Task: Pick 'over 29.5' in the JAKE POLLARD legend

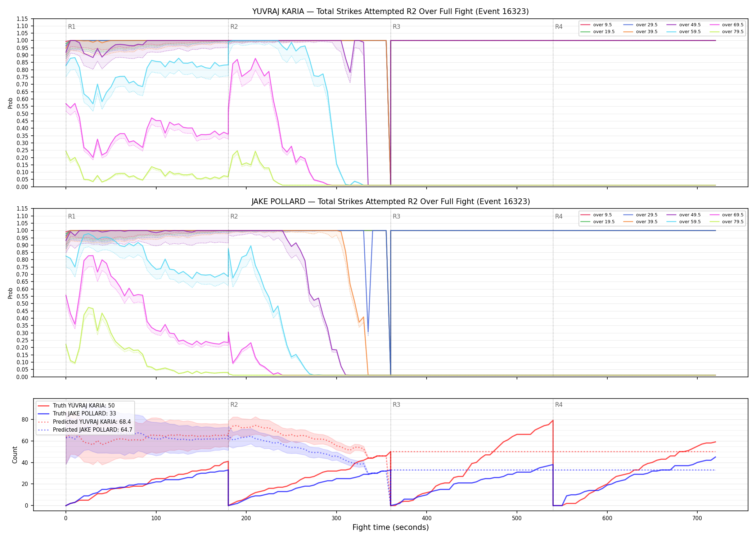Action: click(x=640, y=215)
